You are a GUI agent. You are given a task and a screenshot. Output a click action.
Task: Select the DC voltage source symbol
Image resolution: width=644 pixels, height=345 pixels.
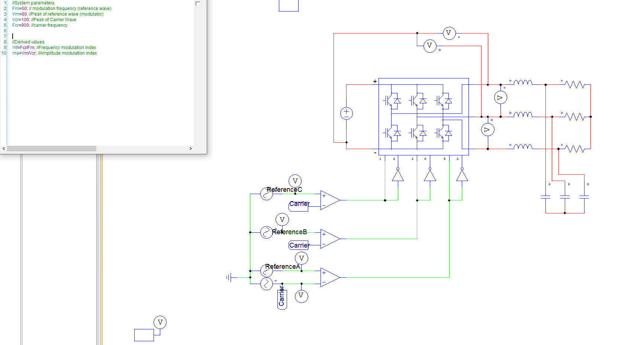347,113
